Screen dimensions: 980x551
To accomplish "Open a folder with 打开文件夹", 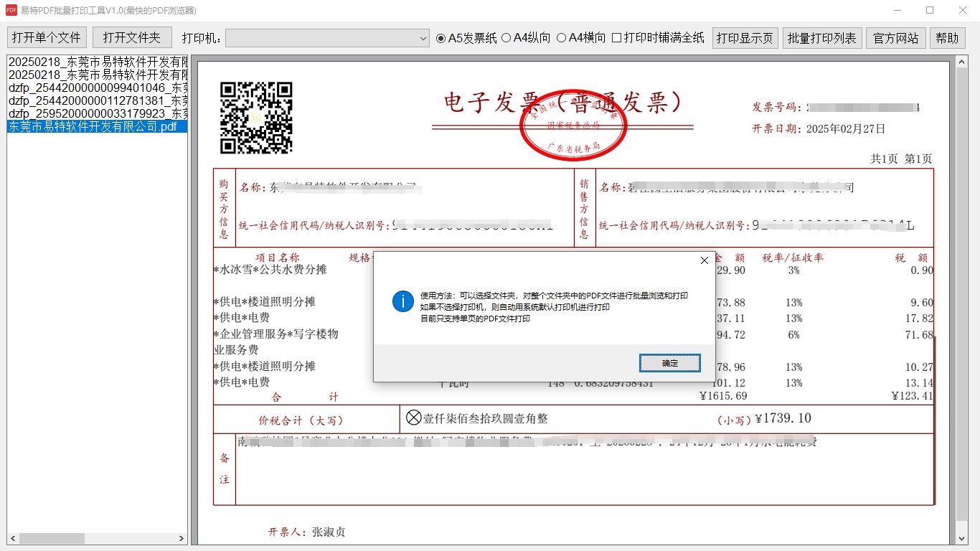I will (132, 38).
